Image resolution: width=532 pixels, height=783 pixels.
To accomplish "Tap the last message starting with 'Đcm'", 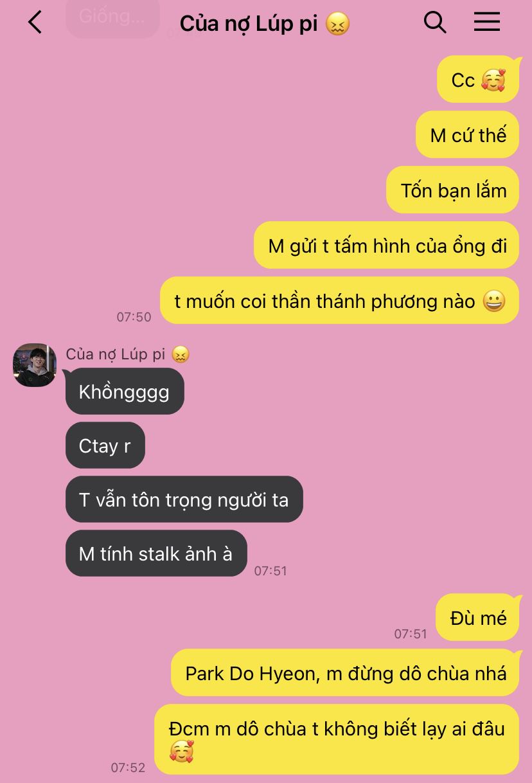I will click(x=337, y=740).
